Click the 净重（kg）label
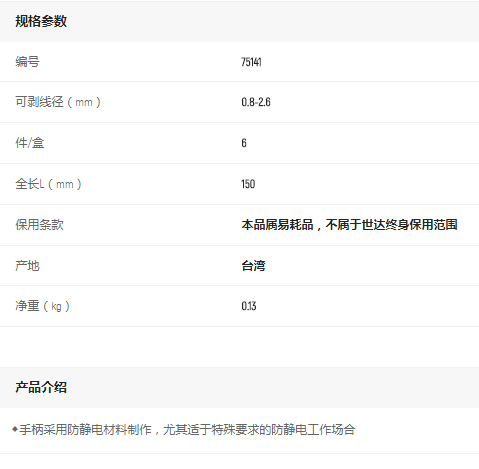This screenshot has width=479, height=469. coord(42,306)
